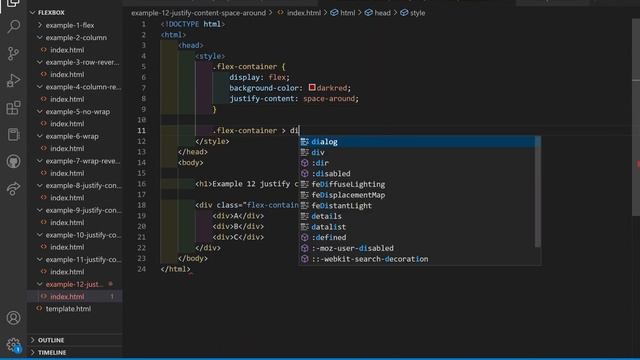Choose ':-moz-user-disabled' suggestion
The height and width of the screenshot is (360, 640).
click(x=417, y=248)
